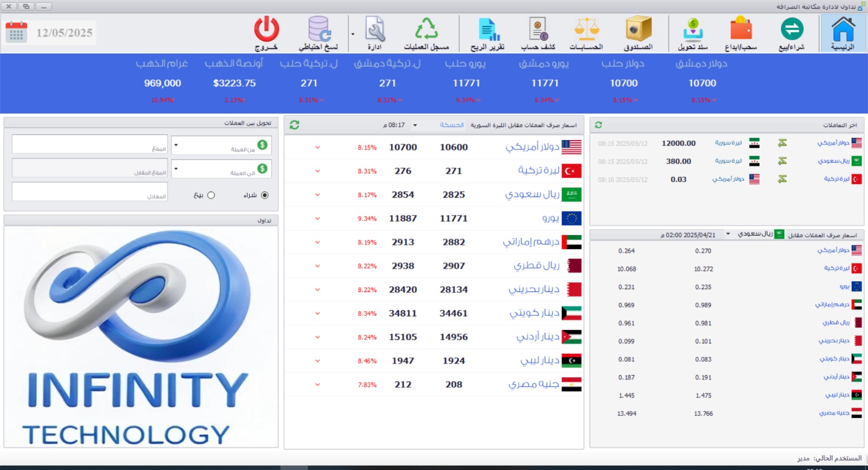The height and width of the screenshot is (470, 868).
Task: Open سند تحويل transfer voucher icon
Action: coord(693,34)
